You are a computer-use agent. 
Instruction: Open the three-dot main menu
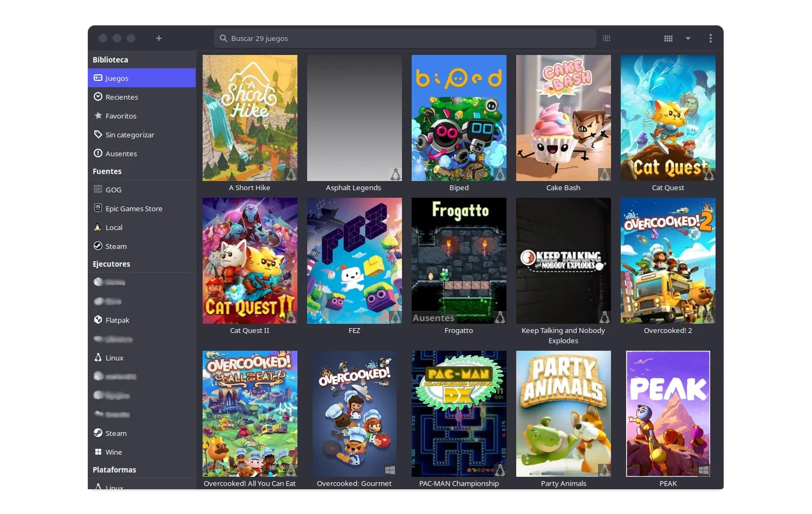(711, 38)
